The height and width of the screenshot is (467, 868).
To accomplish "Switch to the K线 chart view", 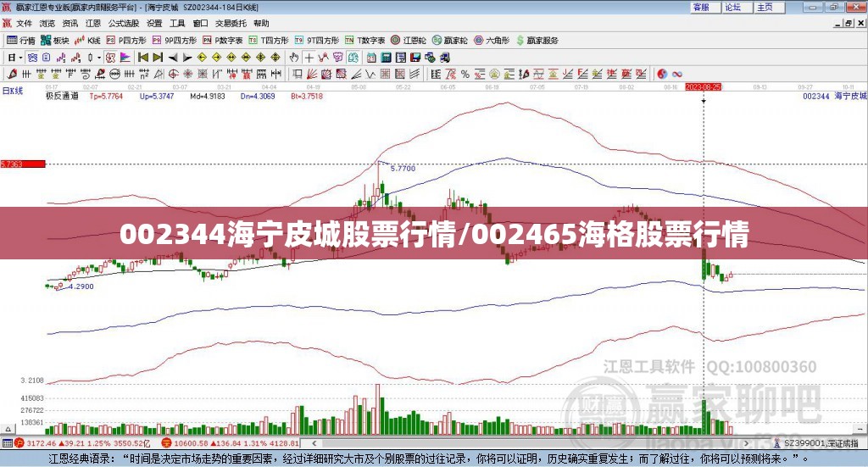I will tap(87, 41).
